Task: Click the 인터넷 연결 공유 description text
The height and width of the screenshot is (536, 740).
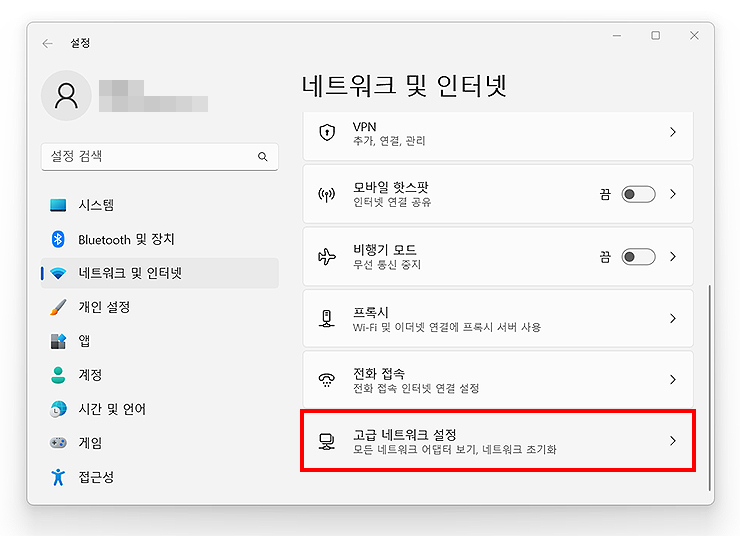Action: [x=392, y=202]
